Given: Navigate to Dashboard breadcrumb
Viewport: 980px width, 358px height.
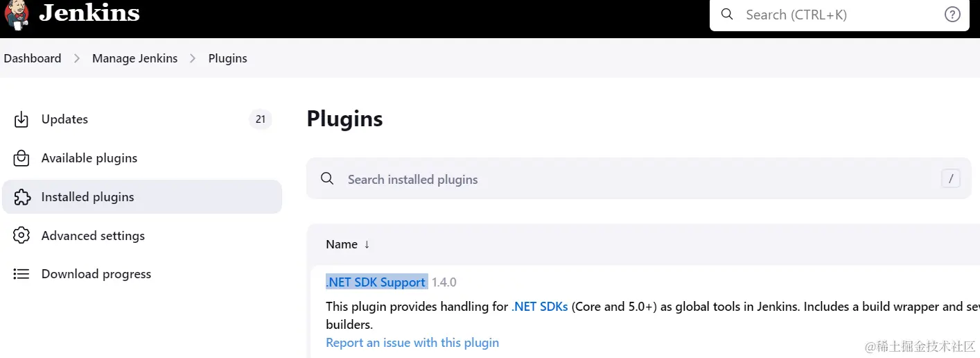Looking at the screenshot, I should tap(33, 58).
